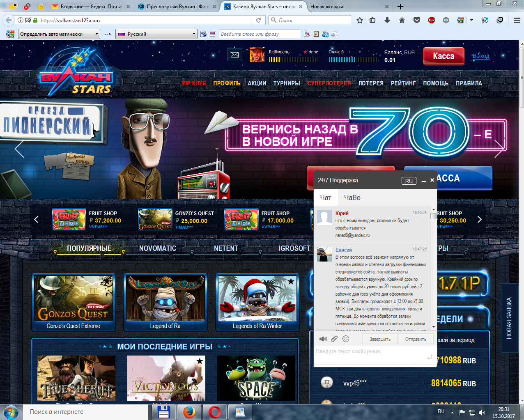Click the floppy disk icon in taskbar

(164, 412)
